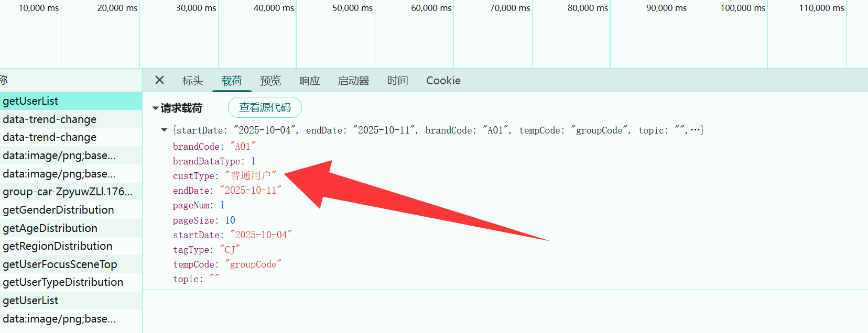This screenshot has width=868, height=333.
Task: Click the 50,000 ms timeline marker
Action: tap(352, 8)
